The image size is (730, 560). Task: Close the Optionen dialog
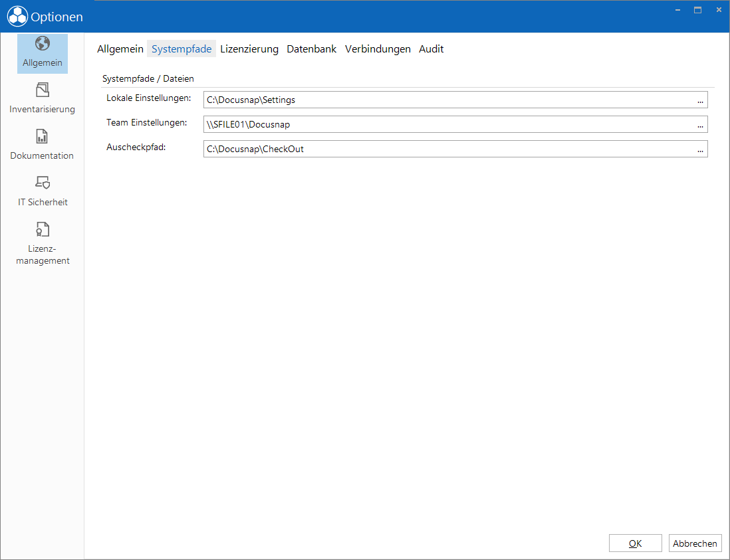(719, 10)
